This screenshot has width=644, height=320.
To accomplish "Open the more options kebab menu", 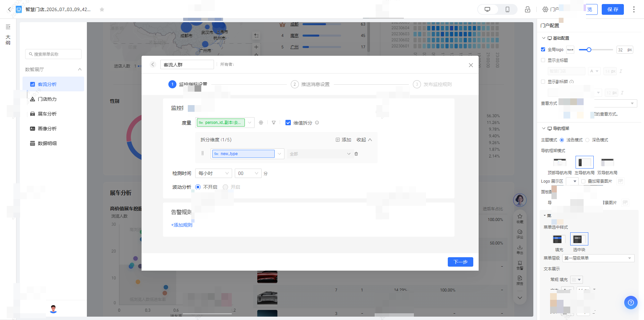I will pyautogui.click(x=634, y=9).
